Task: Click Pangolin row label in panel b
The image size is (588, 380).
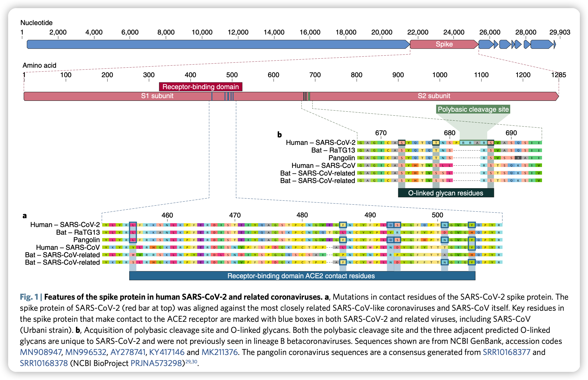Action: 342,158
